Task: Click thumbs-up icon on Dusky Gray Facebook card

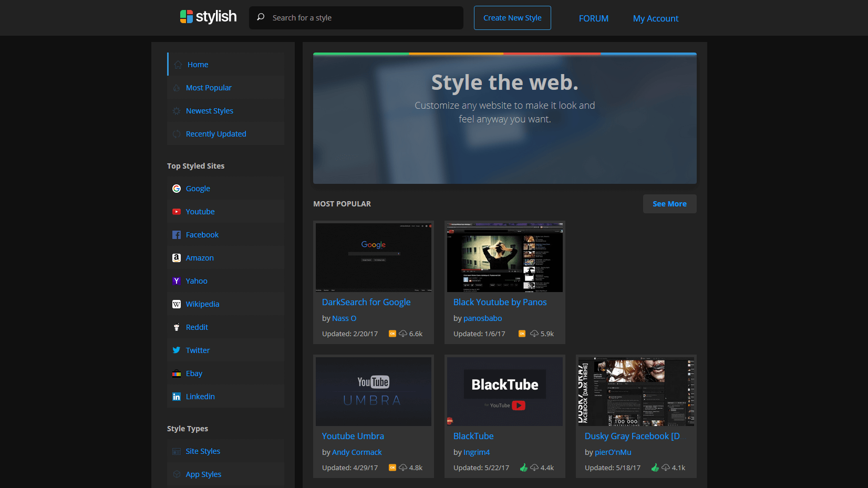Action: 655,468
